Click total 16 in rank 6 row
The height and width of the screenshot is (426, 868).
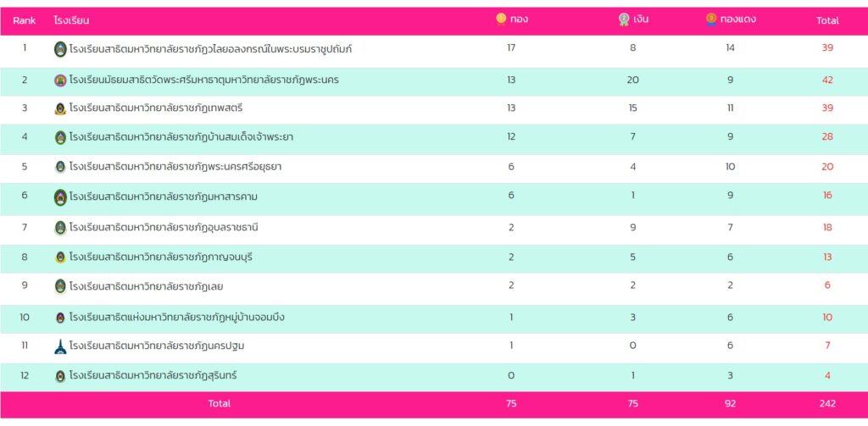[827, 196]
